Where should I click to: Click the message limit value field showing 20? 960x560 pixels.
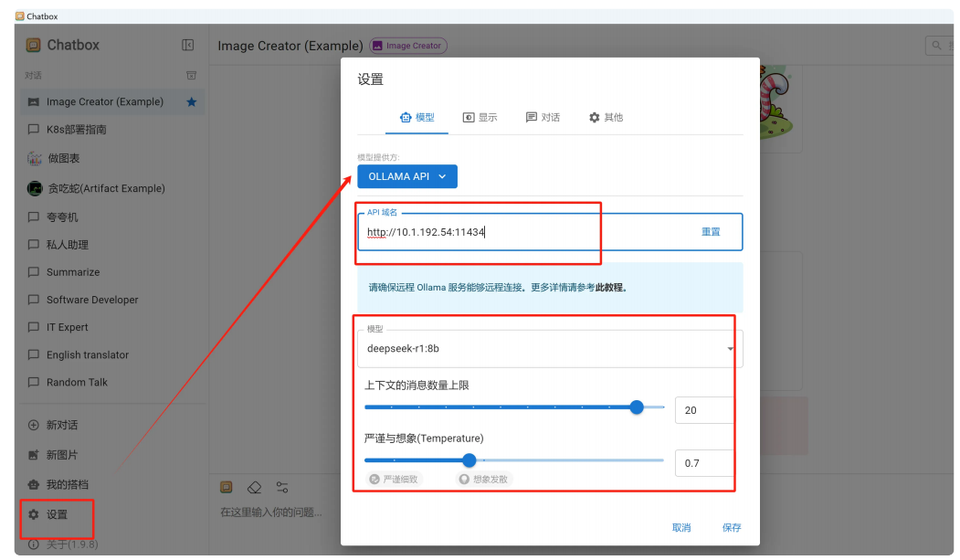point(704,410)
